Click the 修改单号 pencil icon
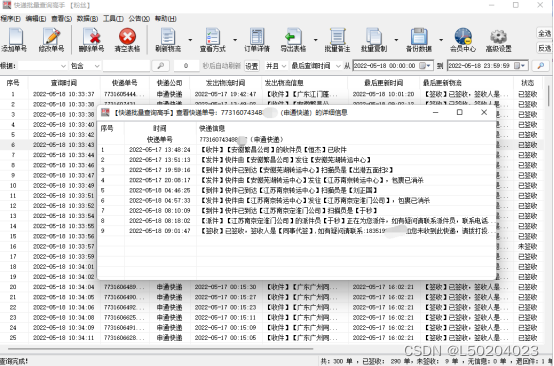This screenshot has width=554, height=366. click(52, 37)
